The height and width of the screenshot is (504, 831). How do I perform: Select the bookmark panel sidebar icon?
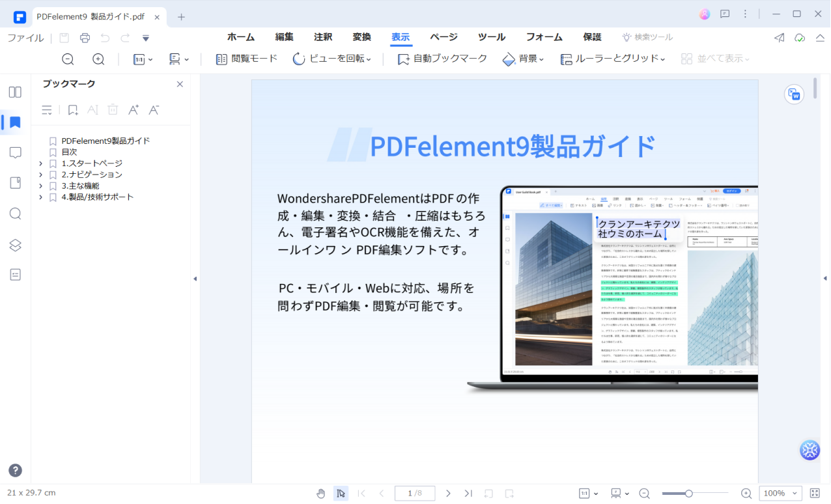pos(15,122)
